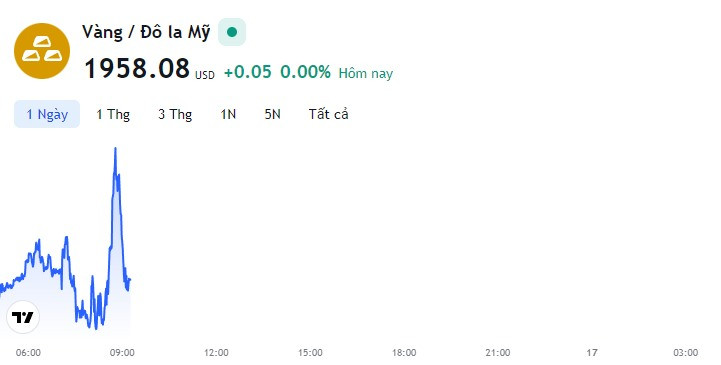Viewport: 721px width, 365px height.
Task: Switch to the 3 Thg range tab
Action: [175, 114]
